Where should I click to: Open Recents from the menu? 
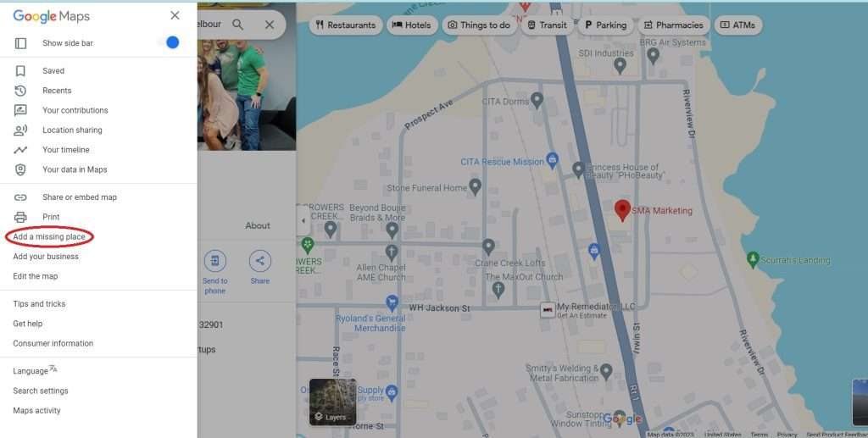57,91
